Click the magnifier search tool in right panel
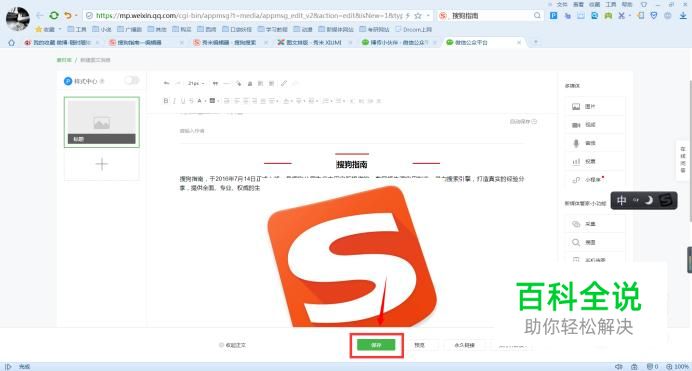Image resolution: width=692 pixels, height=371 pixels. point(594,242)
